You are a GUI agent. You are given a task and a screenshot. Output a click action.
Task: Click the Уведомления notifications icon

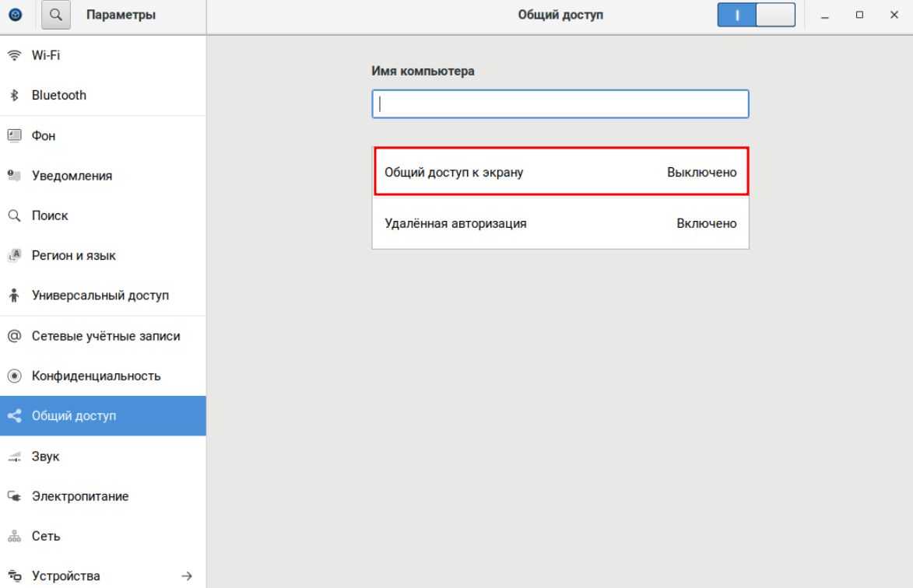(x=14, y=176)
